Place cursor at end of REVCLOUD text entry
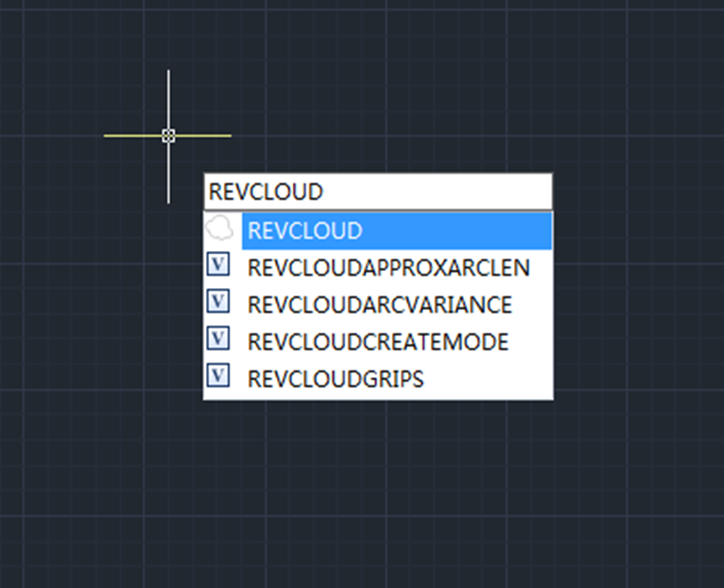 pyautogui.click(x=326, y=191)
